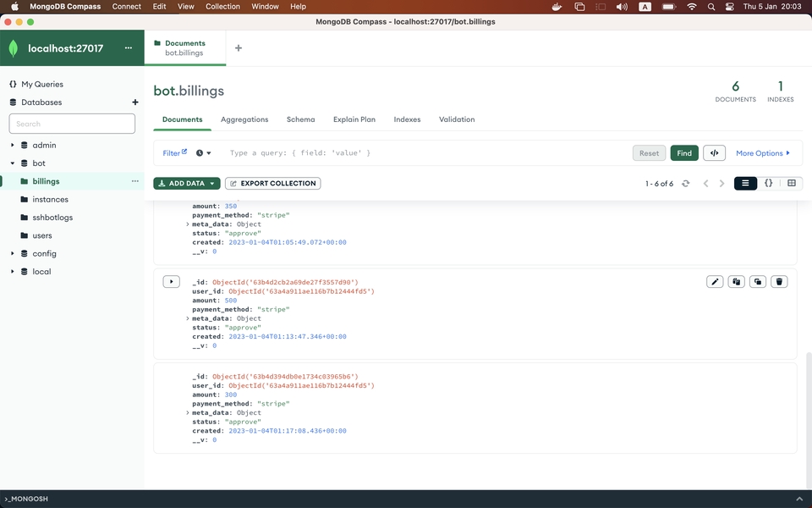This screenshot has height=508, width=812.
Task: Open Control Center in menu bar
Action: point(729,7)
